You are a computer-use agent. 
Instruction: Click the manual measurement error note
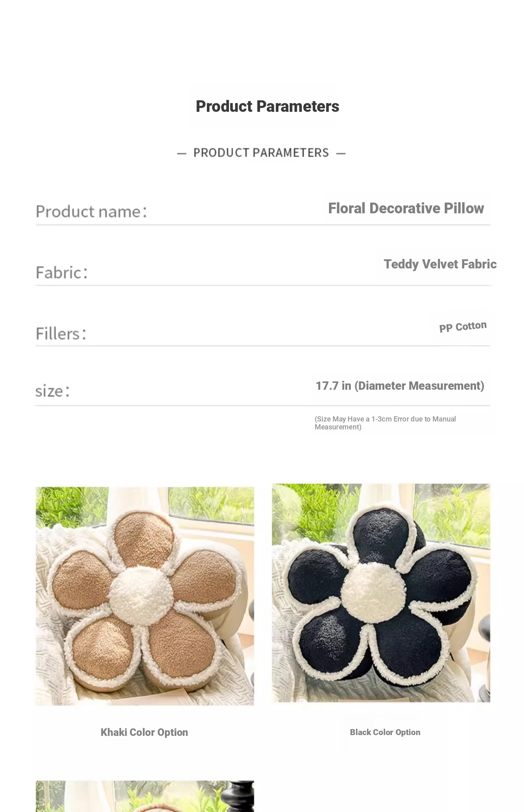tap(385, 423)
